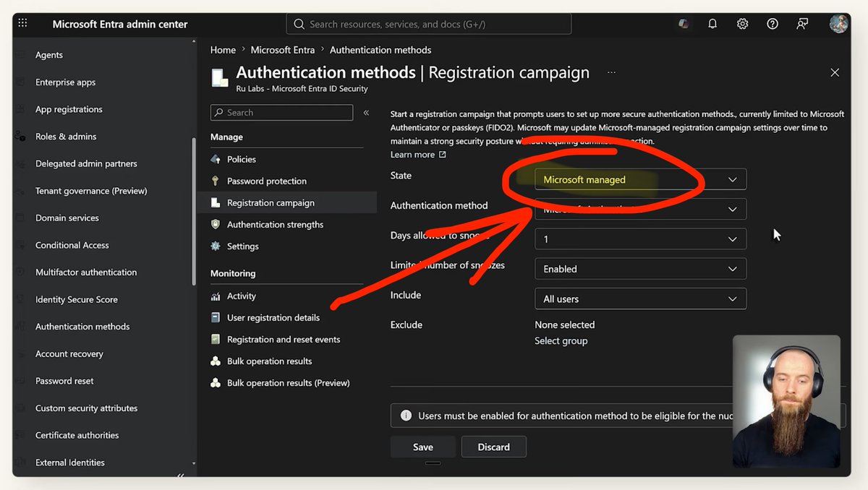Close the Registration campaign blade
Image resolution: width=868 pixels, height=490 pixels.
835,72
